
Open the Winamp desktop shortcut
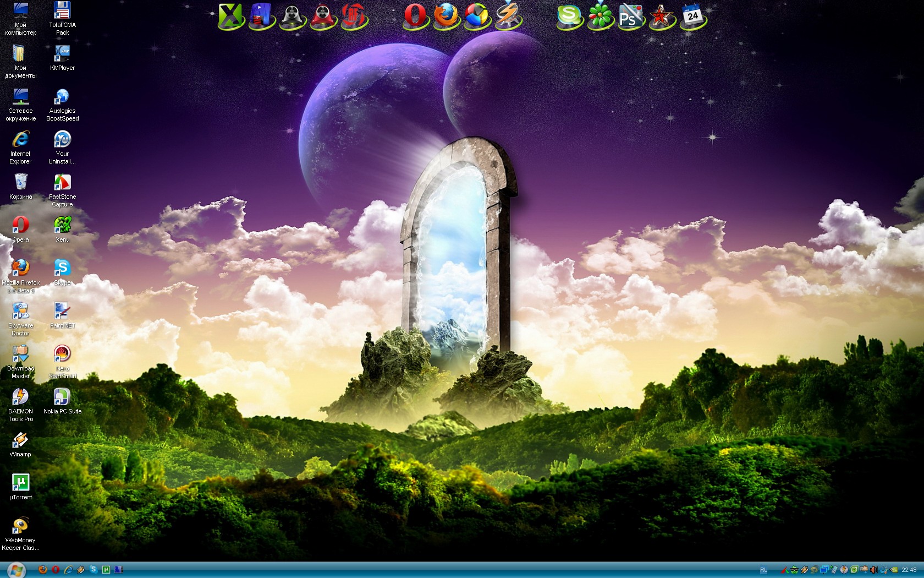[20, 440]
